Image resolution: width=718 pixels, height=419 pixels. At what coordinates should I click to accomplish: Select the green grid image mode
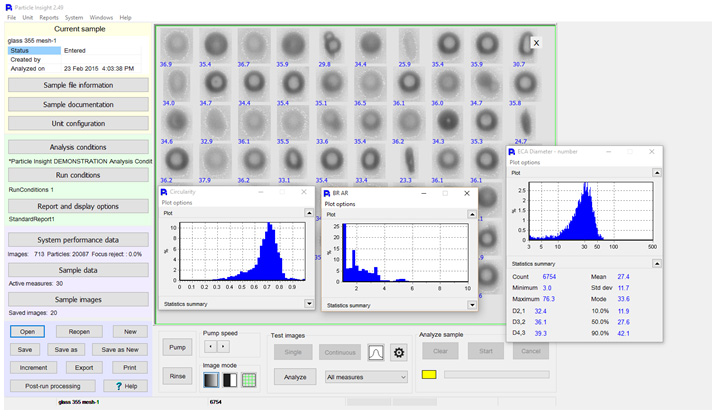[249, 379]
